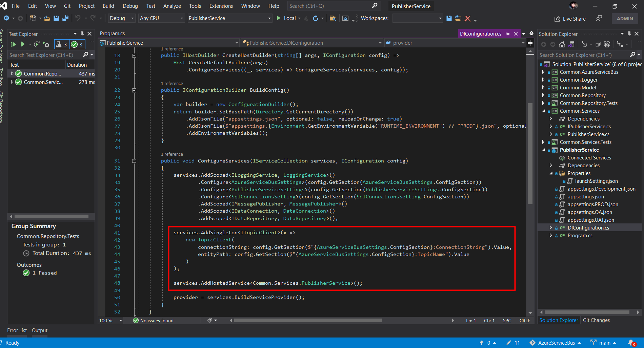Start debugging with the green play arrow
Viewport: 644px width, 348px height.
[278, 18]
